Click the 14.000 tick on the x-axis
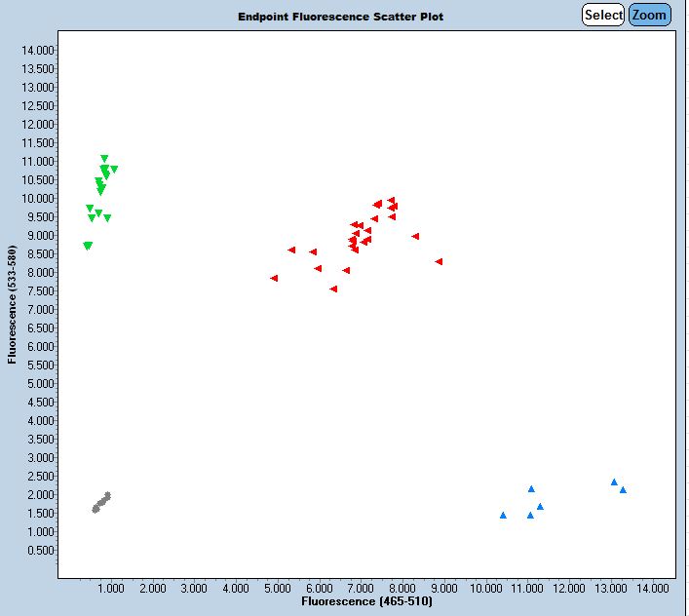The width and height of the screenshot is (689, 616). [652, 589]
